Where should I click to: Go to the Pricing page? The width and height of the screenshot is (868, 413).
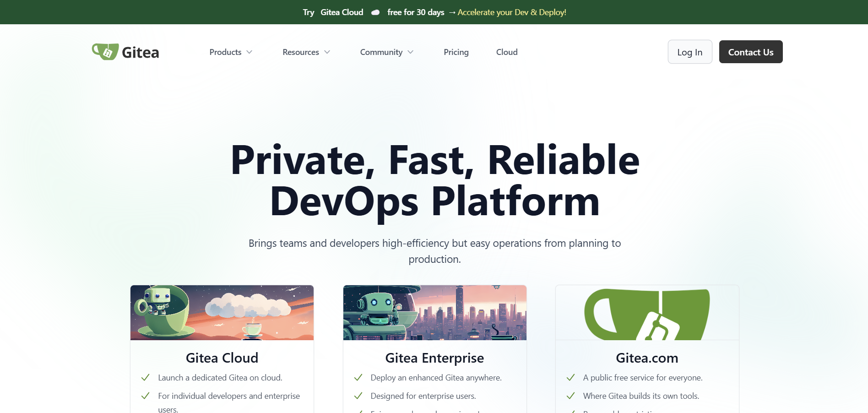pyautogui.click(x=456, y=52)
